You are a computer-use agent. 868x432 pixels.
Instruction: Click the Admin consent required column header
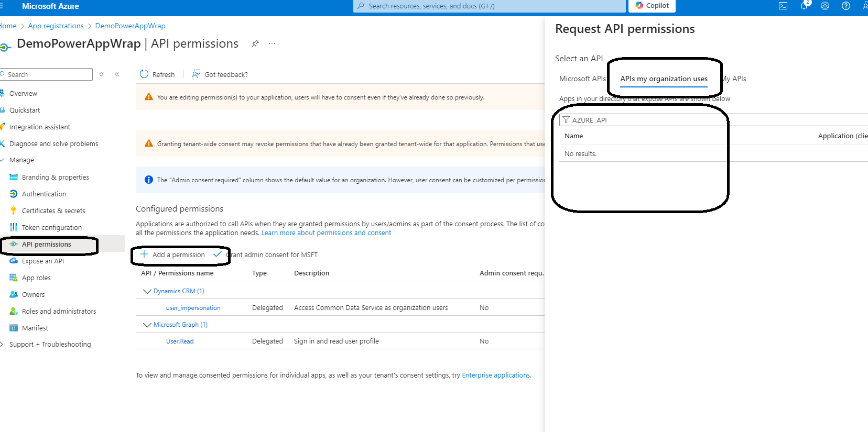tap(512, 273)
